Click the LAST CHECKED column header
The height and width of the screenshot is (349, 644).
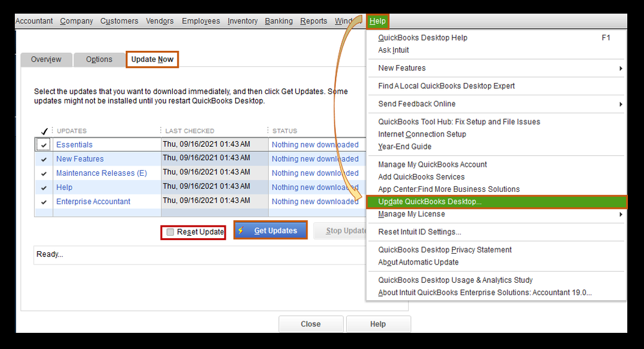tap(190, 131)
